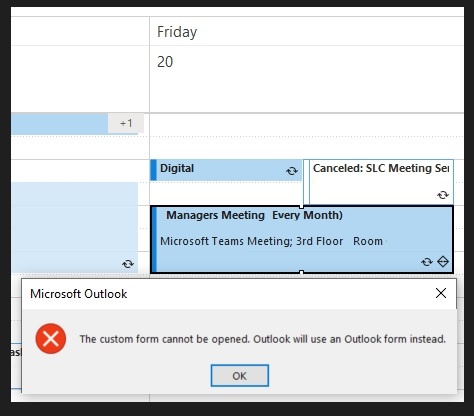The image size is (474, 416).
Task: Select the Digital appointment
Action: [226, 170]
